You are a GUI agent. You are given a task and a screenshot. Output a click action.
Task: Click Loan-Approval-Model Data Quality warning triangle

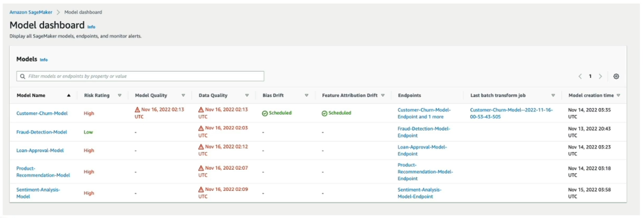(201, 147)
